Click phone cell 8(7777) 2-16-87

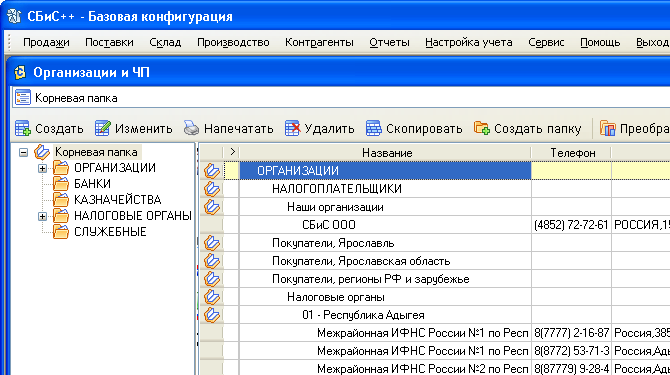(571, 333)
